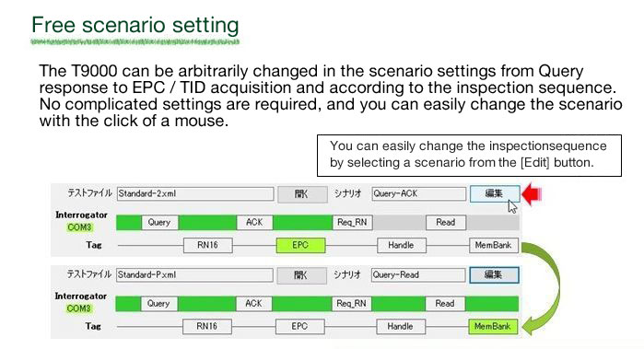Screen dimensions: 644x349
Task: Click the Read block in top sequence
Action: click(x=446, y=222)
